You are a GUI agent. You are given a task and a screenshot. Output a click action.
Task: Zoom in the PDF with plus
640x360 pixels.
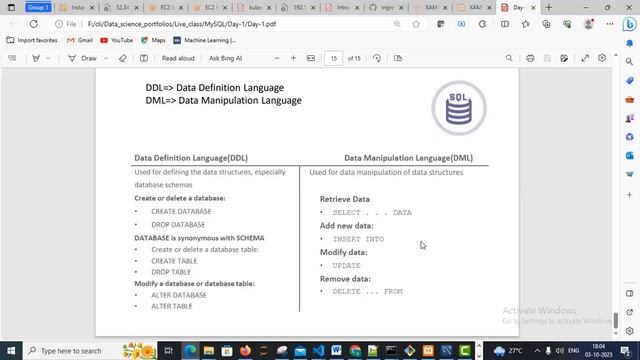pos(293,58)
